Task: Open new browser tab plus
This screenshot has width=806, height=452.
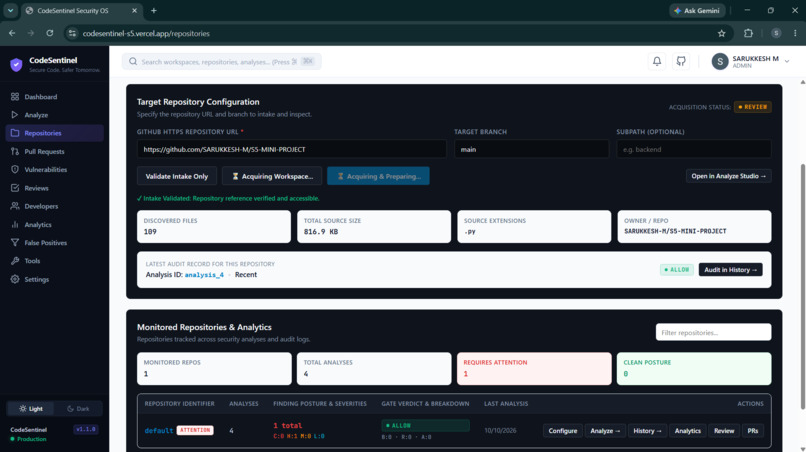Action: [x=154, y=10]
